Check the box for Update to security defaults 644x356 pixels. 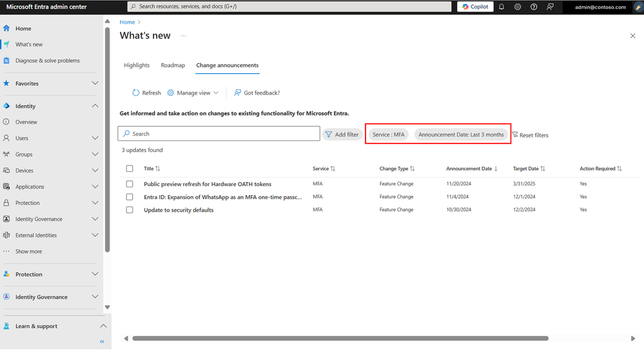[x=130, y=210]
